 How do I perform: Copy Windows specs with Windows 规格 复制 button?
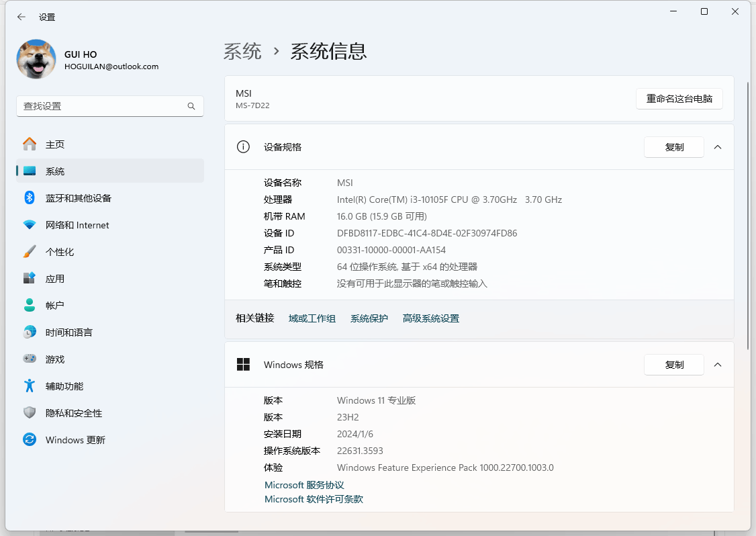coord(674,365)
